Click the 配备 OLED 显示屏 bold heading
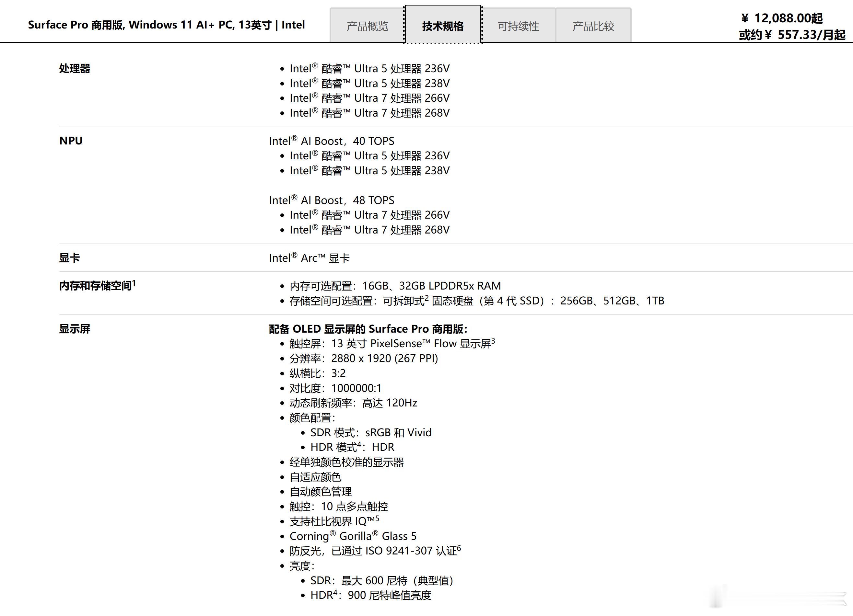 (368, 329)
